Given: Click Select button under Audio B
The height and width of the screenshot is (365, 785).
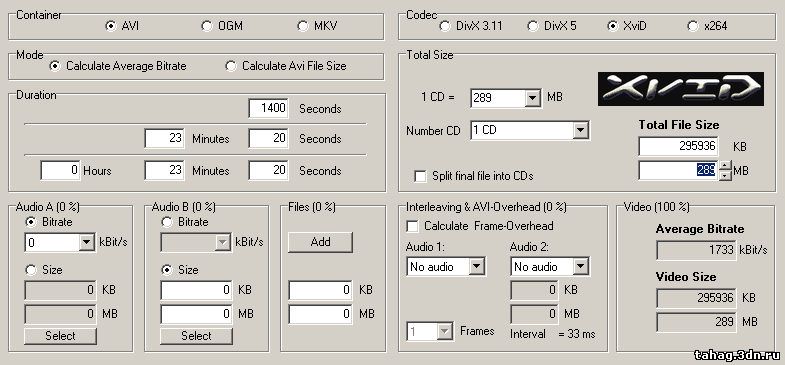Looking at the screenshot, I should click(196, 335).
